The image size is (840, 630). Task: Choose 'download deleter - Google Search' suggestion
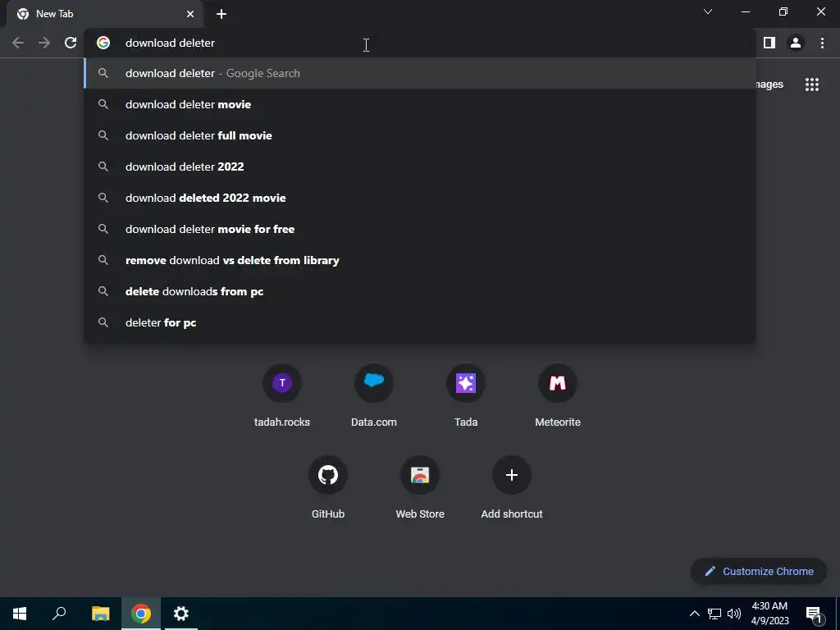click(420, 73)
